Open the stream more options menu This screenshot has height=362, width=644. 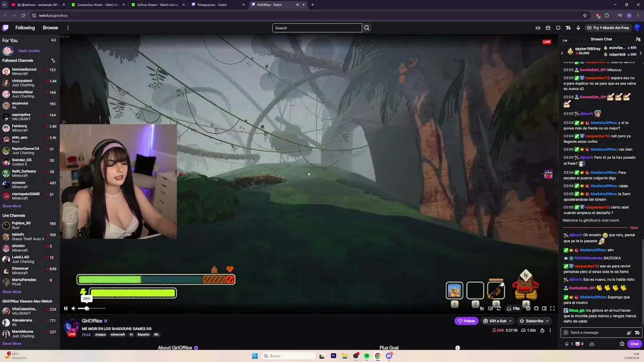tap(550, 330)
